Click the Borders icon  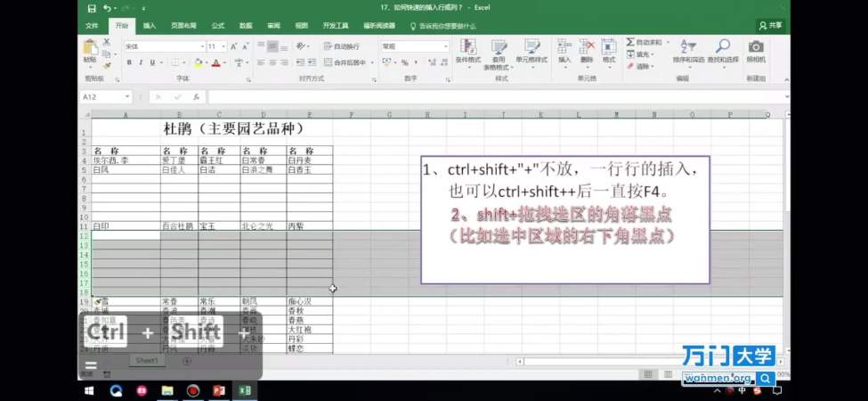tap(174, 62)
